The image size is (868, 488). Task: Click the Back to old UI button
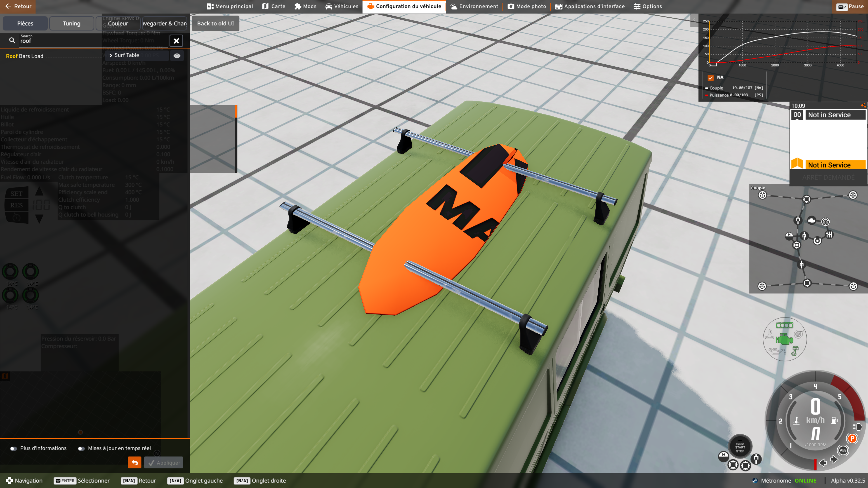pyautogui.click(x=215, y=23)
